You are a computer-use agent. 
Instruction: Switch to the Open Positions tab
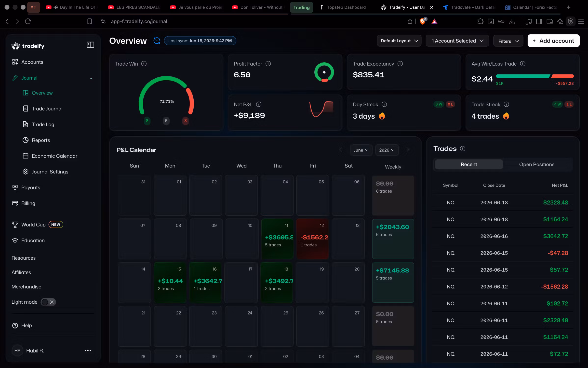click(x=536, y=164)
